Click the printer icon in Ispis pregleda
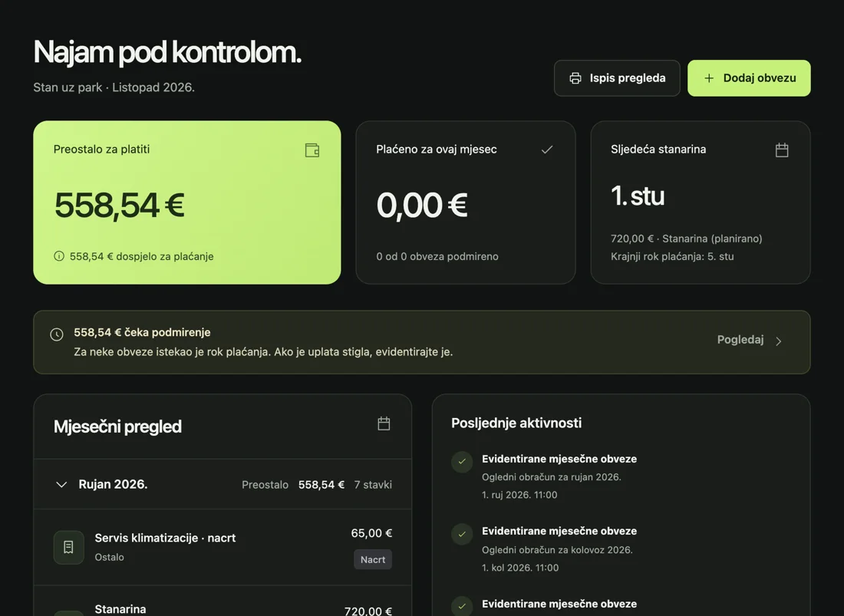 [575, 78]
